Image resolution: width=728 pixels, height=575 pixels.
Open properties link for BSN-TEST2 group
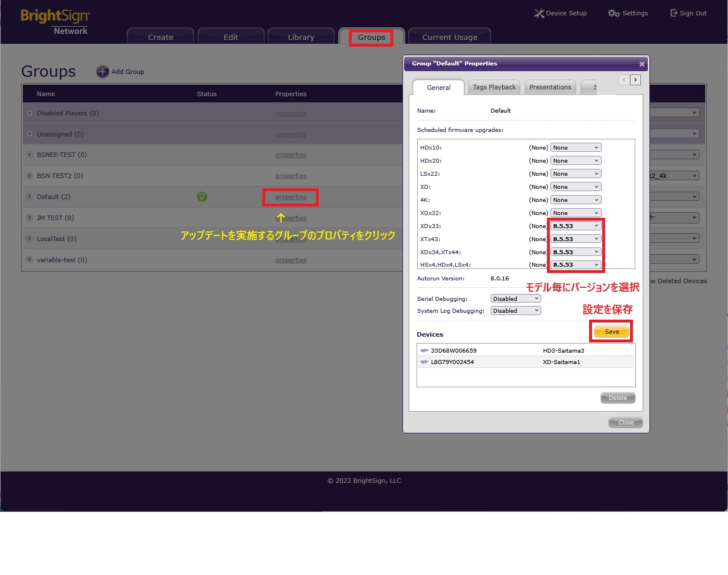291,176
